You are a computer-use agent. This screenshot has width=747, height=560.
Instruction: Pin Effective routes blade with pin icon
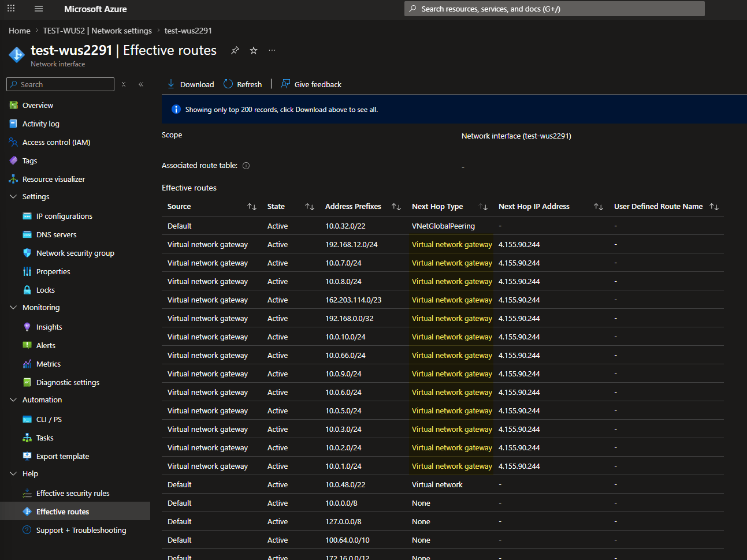coord(235,51)
